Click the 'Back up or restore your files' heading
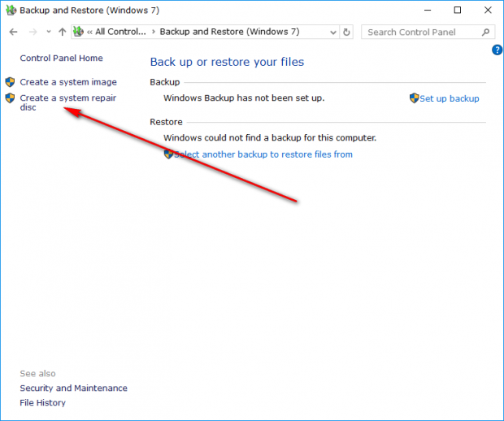The height and width of the screenshot is (421, 504). click(227, 62)
